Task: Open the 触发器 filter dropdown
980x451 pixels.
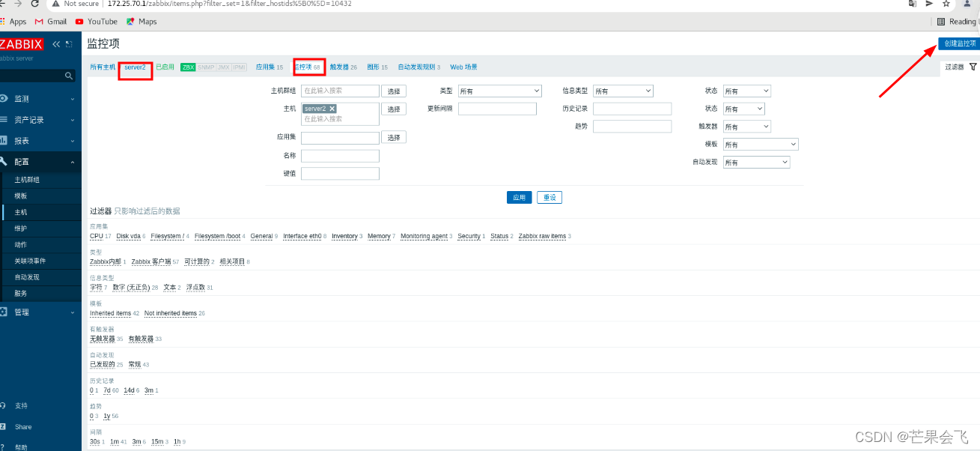Action: tap(746, 127)
